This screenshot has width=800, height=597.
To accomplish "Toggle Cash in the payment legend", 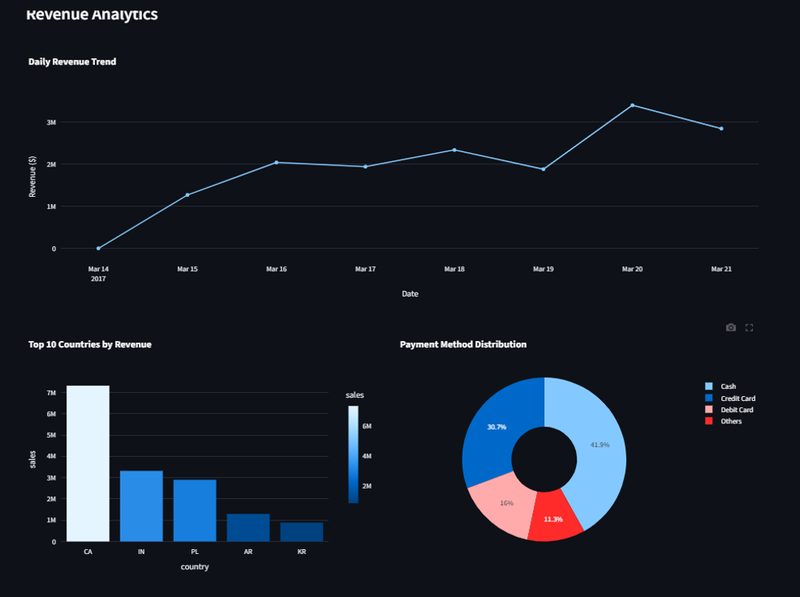I will [x=728, y=386].
